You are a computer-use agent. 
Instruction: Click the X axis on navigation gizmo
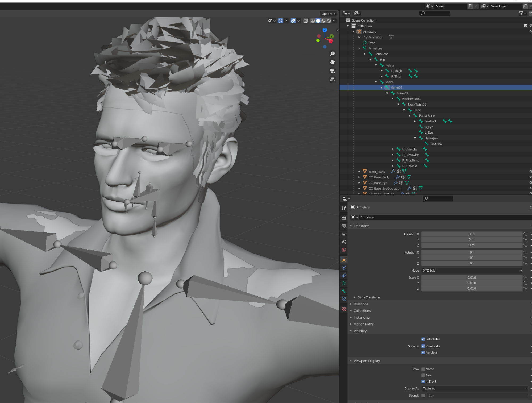(331, 41)
